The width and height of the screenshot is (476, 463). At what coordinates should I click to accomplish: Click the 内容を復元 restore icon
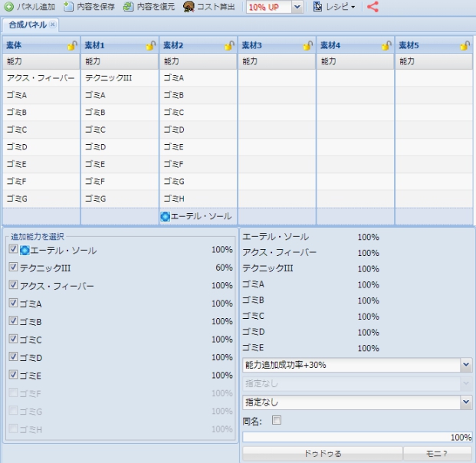129,7
